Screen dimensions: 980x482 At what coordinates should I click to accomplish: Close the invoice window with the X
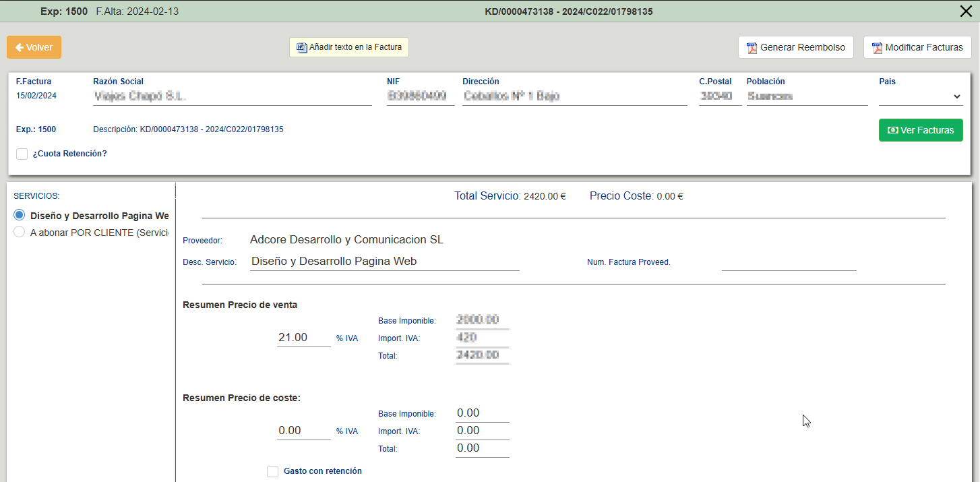965,11
